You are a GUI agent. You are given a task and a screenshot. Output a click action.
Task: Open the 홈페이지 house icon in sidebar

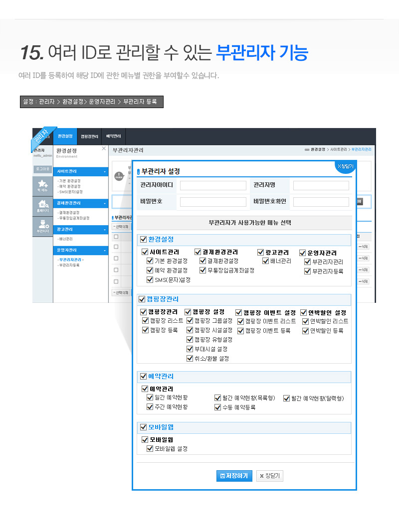click(43, 206)
